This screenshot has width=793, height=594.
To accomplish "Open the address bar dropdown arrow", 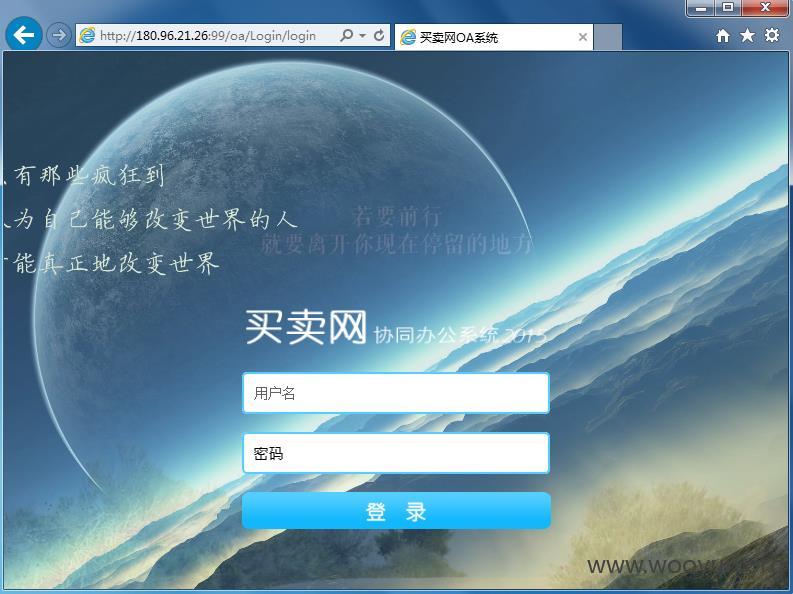I will 363,36.
